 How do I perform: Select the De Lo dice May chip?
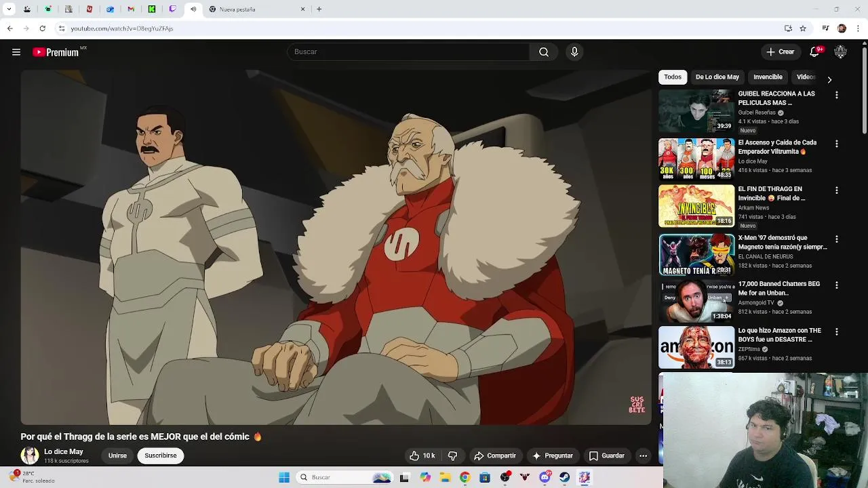717,77
